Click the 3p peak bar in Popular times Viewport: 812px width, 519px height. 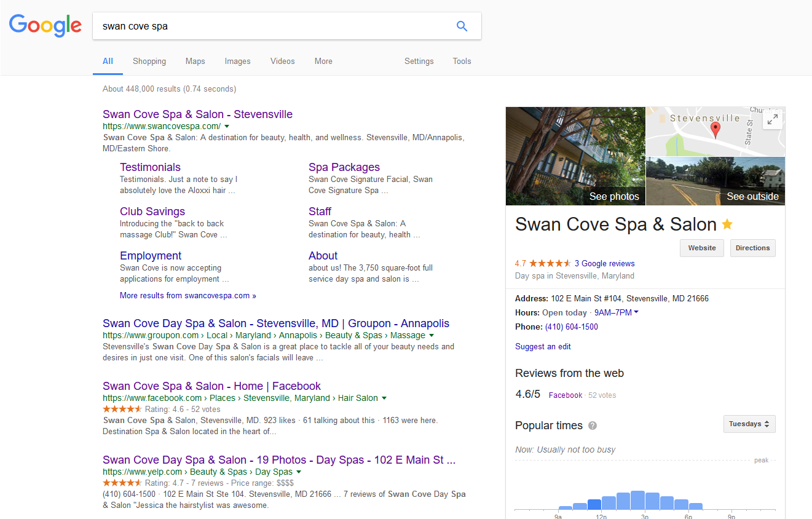(638, 501)
